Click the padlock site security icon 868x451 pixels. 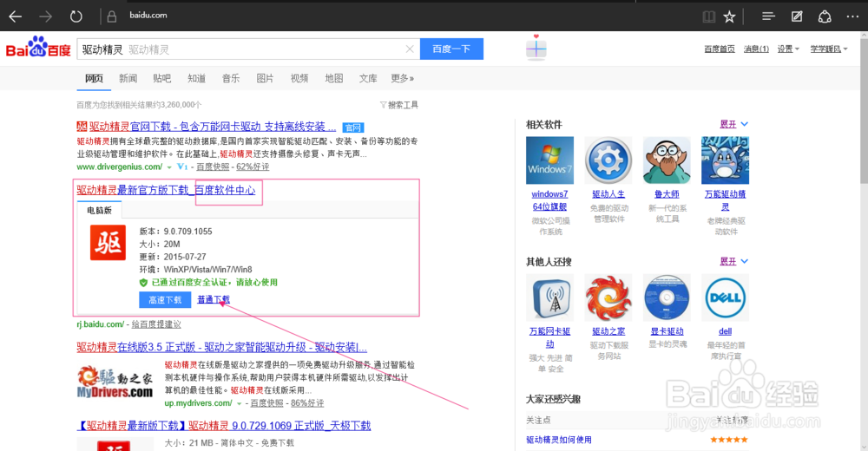(112, 16)
